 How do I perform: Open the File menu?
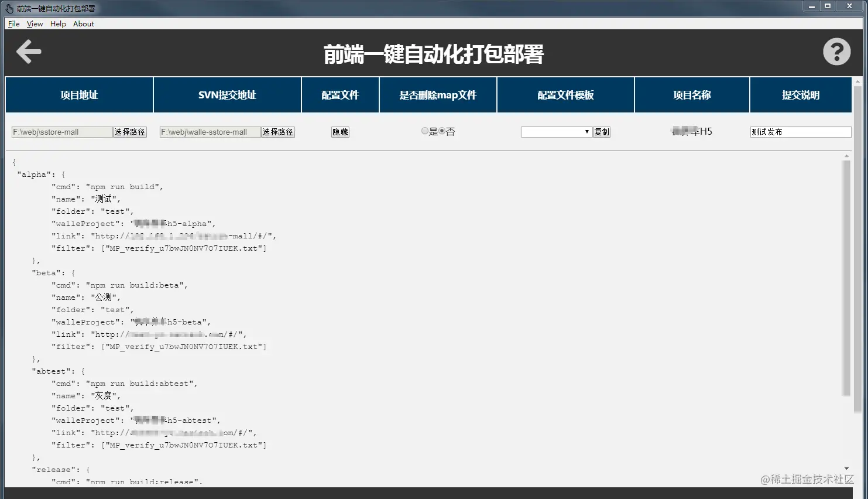tap(14, 24)
